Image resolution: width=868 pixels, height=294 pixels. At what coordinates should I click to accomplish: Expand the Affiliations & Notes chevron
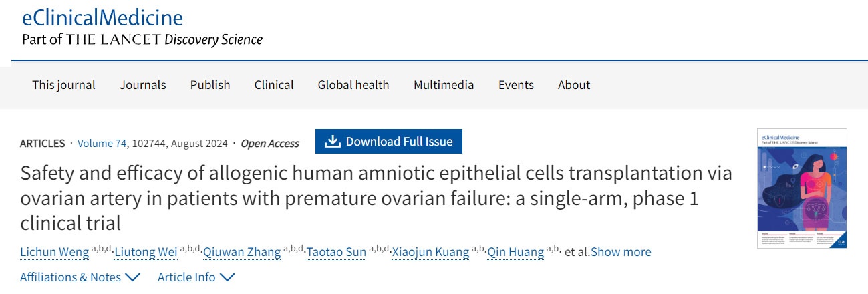(132, 277)
